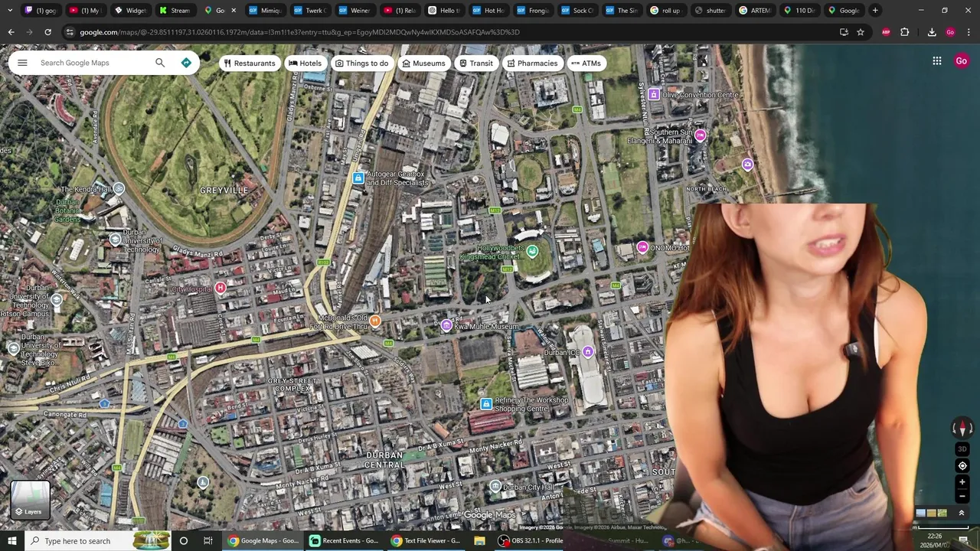Show Pharmacies nearby
This screenshot has width=980, height=551.
pyautogui.click(x=532, y=64)
